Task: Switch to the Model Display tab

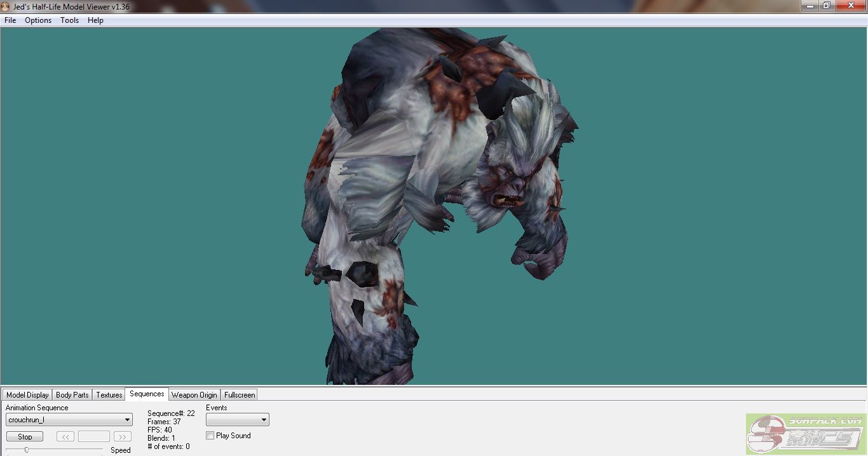Action: point(27,395)
